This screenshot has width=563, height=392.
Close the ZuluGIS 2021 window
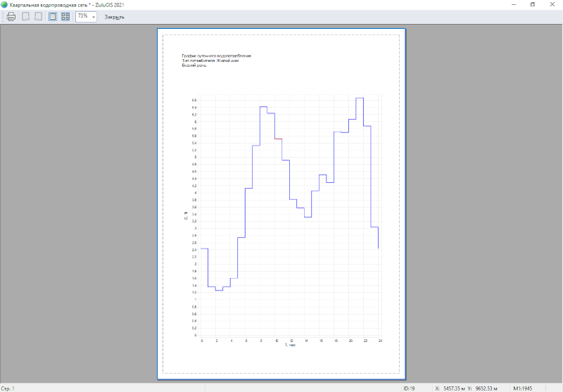(552, 4)
